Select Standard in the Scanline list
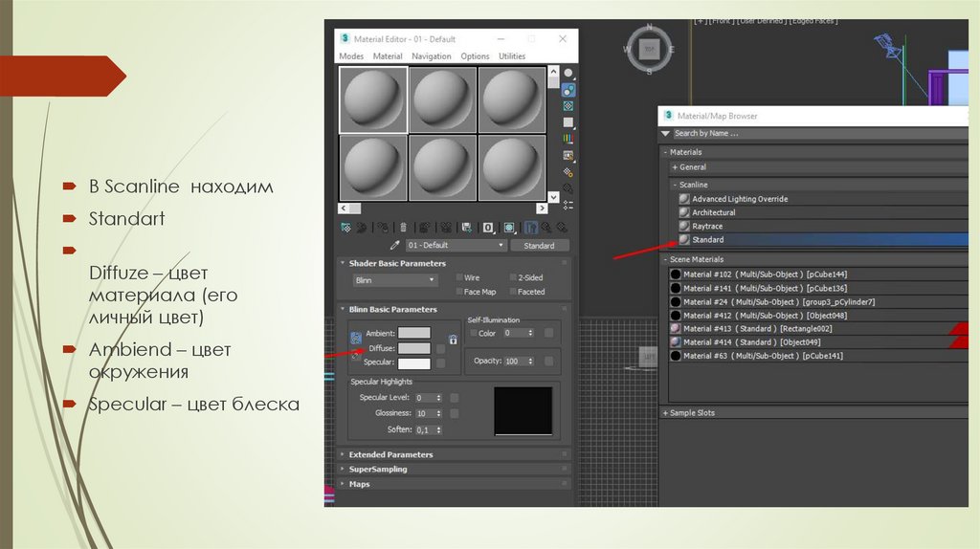The width and height of the screenshot is (980, 549). (822, 240)
